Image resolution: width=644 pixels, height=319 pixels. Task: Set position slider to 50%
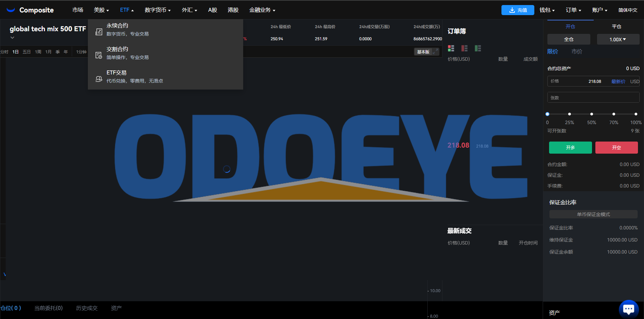click(592, 114)
